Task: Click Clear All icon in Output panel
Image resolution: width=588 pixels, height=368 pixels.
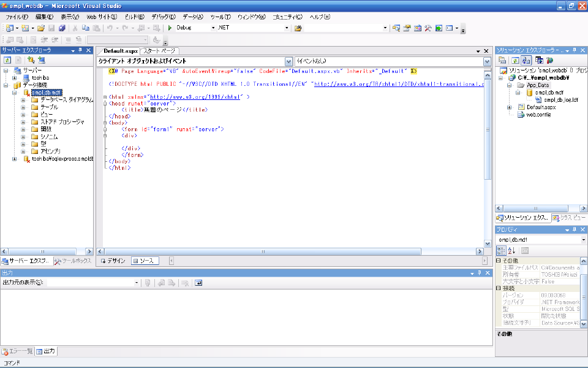Action: (x=185, y=283)
